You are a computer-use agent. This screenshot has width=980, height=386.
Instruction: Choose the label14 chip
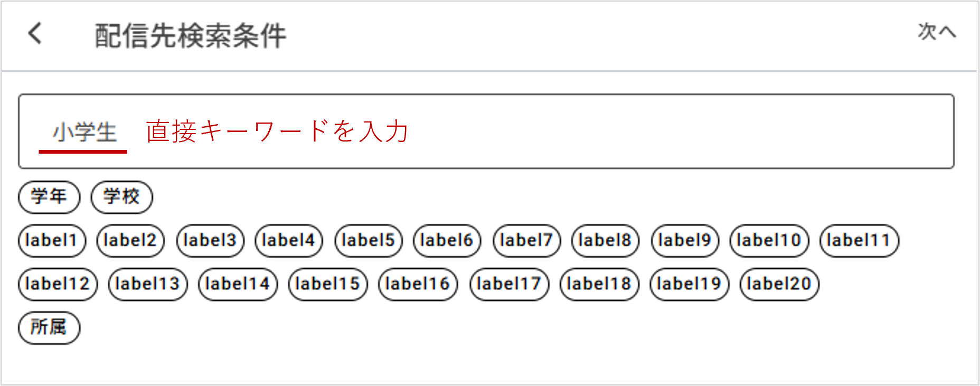tap(238, 284)
